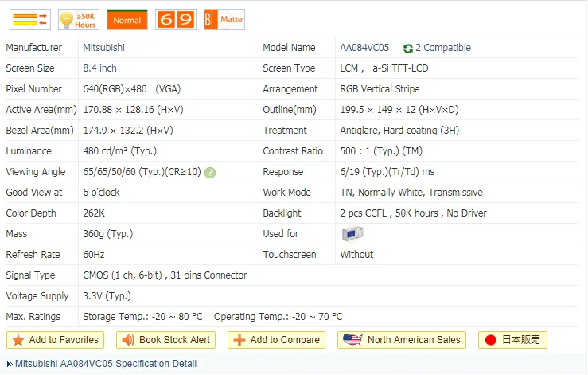
Task: Click the green compatible refresh icon
Action: tap(407, 48)
